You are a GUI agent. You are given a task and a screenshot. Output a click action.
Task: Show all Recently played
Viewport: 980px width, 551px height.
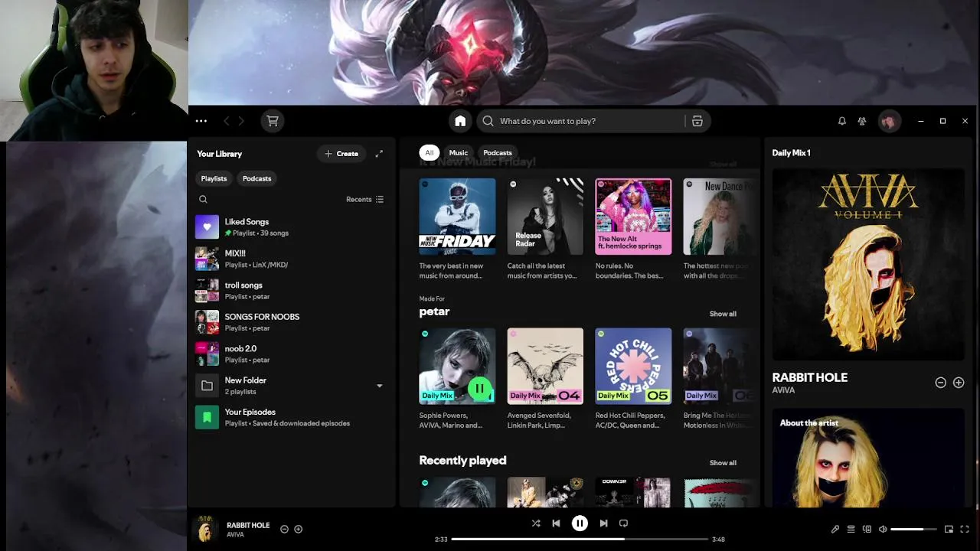[723, 463]
